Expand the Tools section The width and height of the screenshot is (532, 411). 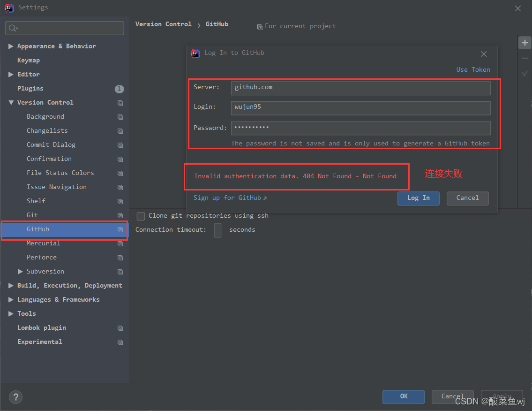[11, 313]
